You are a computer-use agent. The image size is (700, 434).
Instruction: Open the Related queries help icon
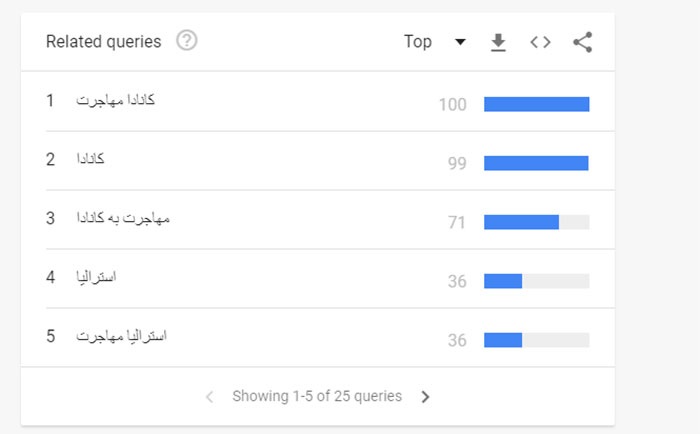187,41
